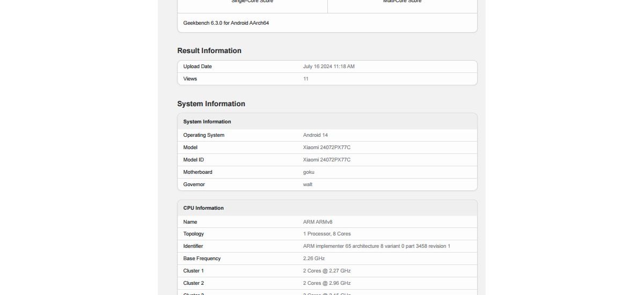Select the Upload Date row label

click(197, 67)
